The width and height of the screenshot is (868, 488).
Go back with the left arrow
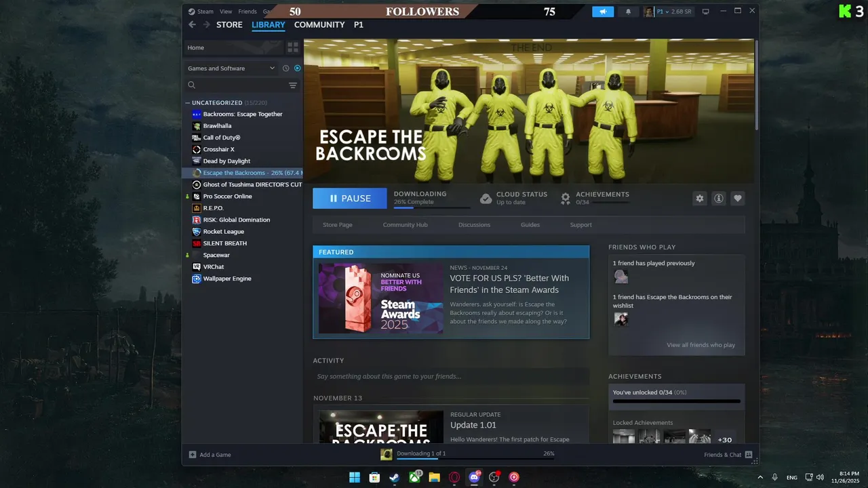pos(192,24)
